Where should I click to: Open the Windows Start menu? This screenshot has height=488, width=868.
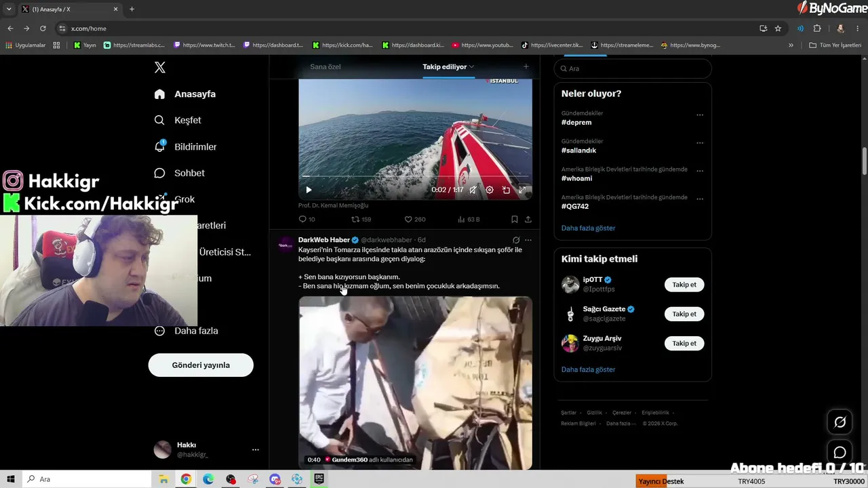click(11, 479)
